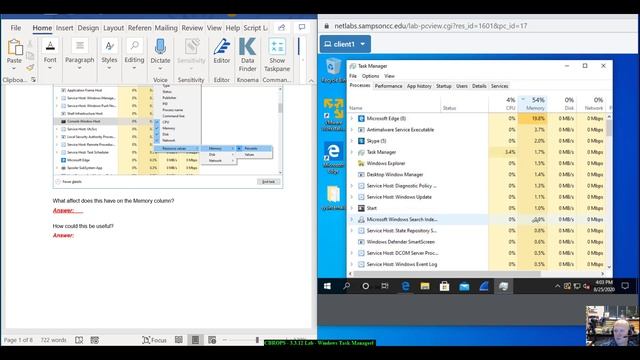Start Dictate microphone icon

[160, 47]
